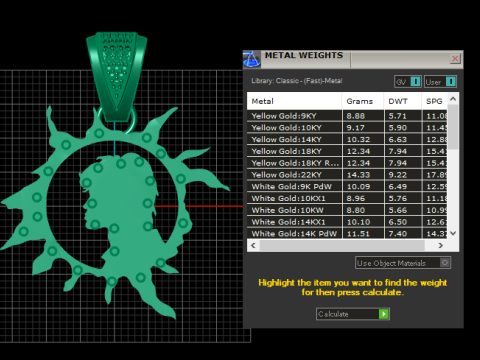Enable Use Object Materials option
Viewport: 480px width, 360px height.
pyautogui.click(x=445, y=263)
